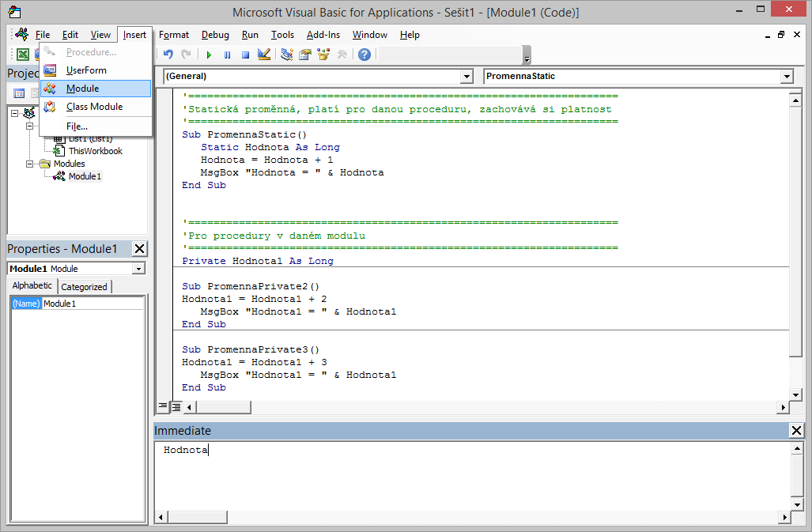Click the VBA code window control icon beside File
812x532 pixels.
pyautogui.click(x=22, y=34)
